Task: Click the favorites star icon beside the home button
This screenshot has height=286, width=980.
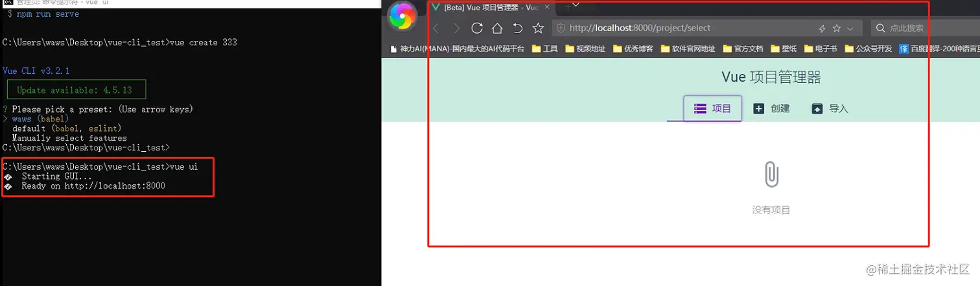Action: [538, 28]
